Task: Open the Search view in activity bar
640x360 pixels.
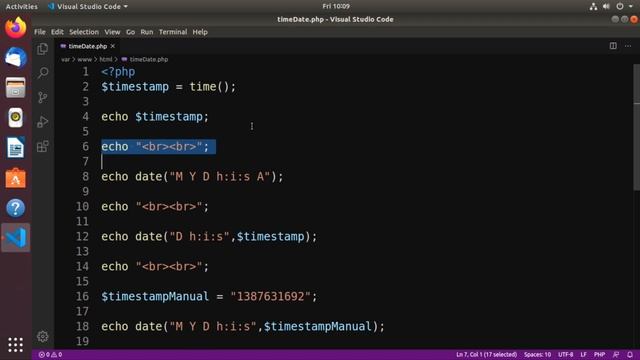Action: 42,73
